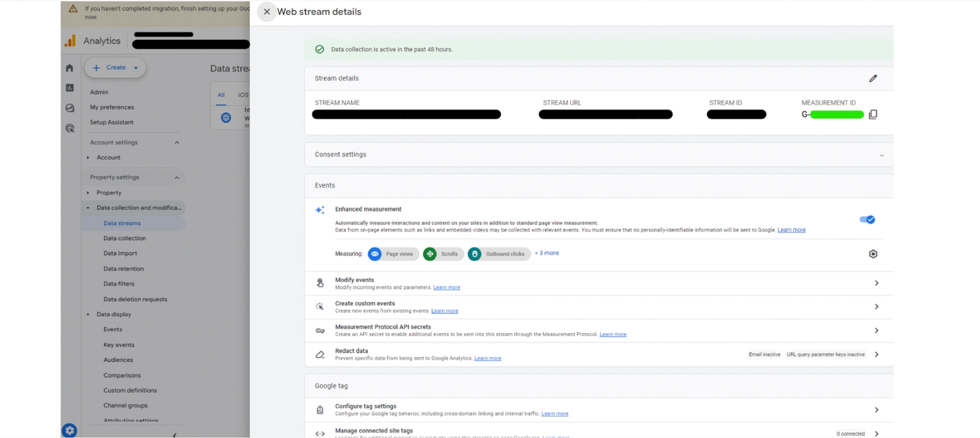This screenshot has height=438, width=980.
Task: Disable the Enhanced measurement toggle
Action: (x=867, y=220)
